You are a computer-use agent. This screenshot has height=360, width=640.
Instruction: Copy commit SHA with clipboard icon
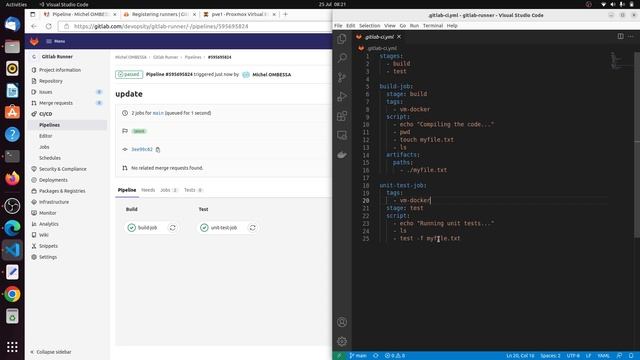pyautogui.click(x=158, y=149)
